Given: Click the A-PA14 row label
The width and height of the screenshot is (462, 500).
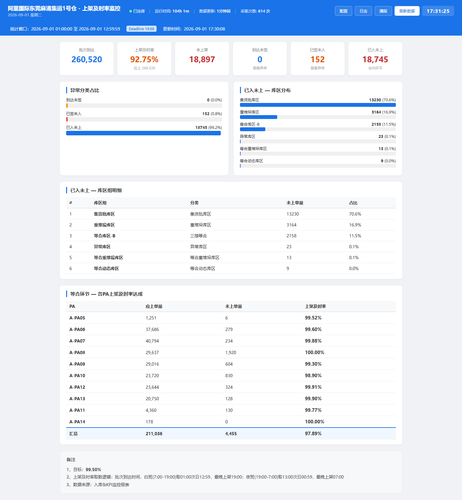Looking at the screenshot, I should pyautogui.click(x=77, y=422).
